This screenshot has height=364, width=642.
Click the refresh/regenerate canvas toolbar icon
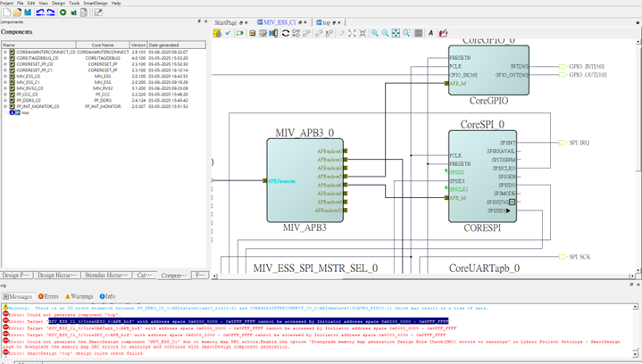(286, 33)
